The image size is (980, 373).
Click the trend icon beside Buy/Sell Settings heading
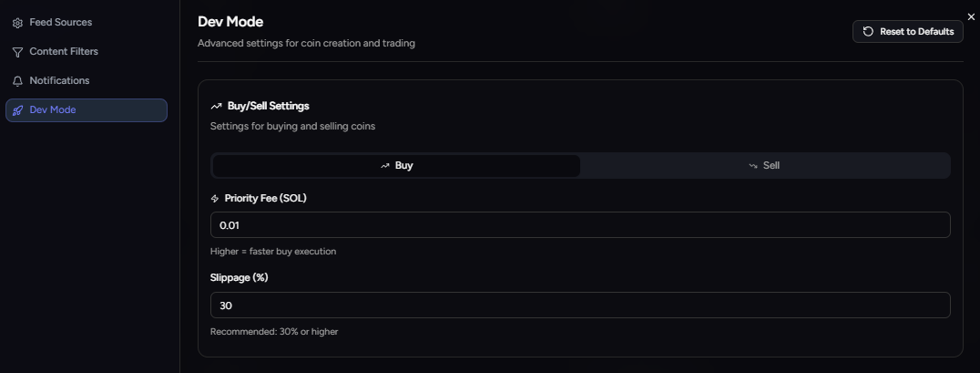pos(216,107)
